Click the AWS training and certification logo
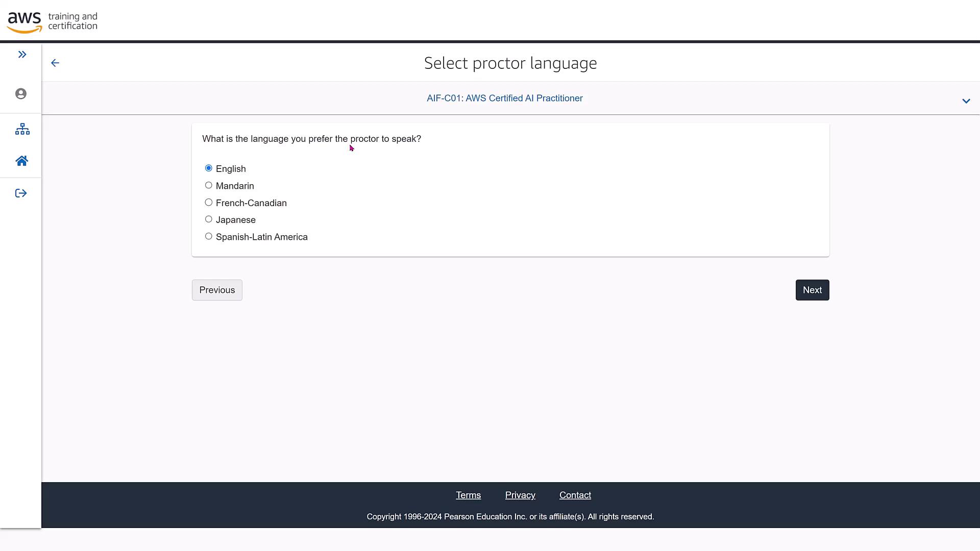Screen dimensions: 980x551 point(52,22)
